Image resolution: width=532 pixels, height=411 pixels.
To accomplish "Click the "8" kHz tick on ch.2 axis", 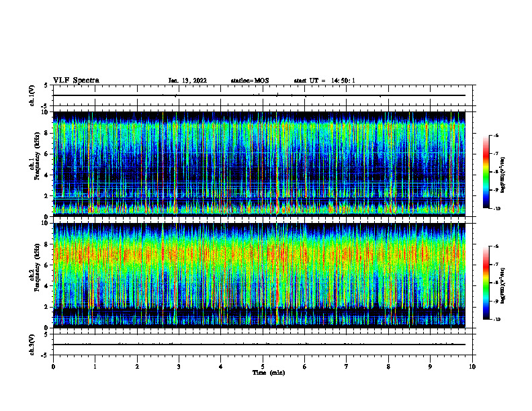I will click(x=47, y=244).
